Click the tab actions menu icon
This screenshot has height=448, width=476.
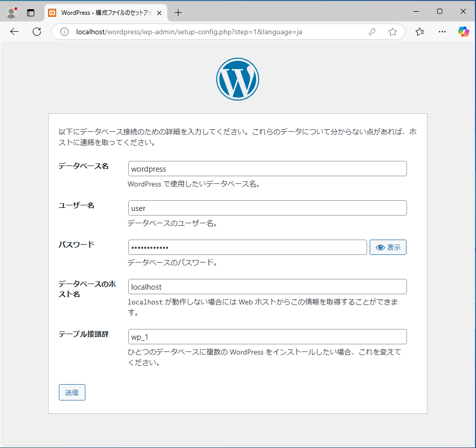click(31, 12)
